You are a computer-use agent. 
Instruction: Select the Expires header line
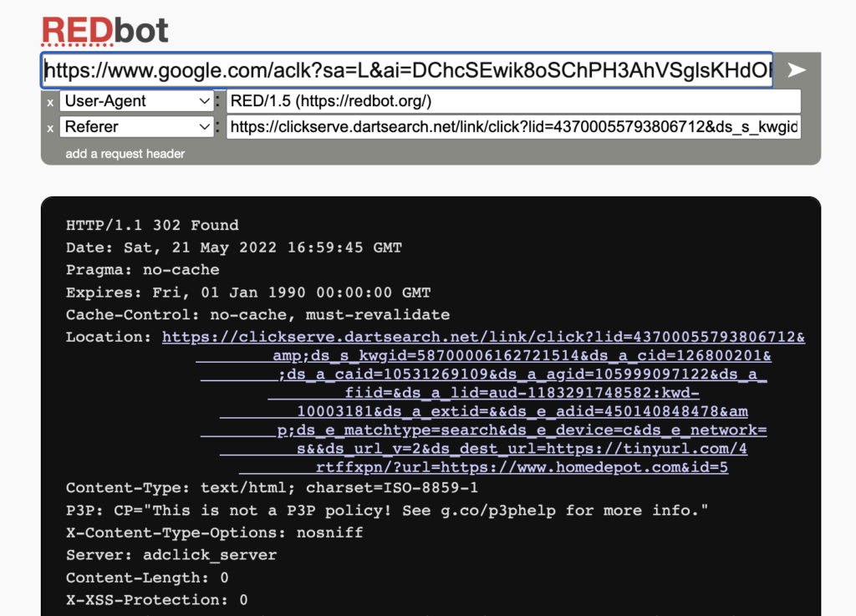[248, 293]
